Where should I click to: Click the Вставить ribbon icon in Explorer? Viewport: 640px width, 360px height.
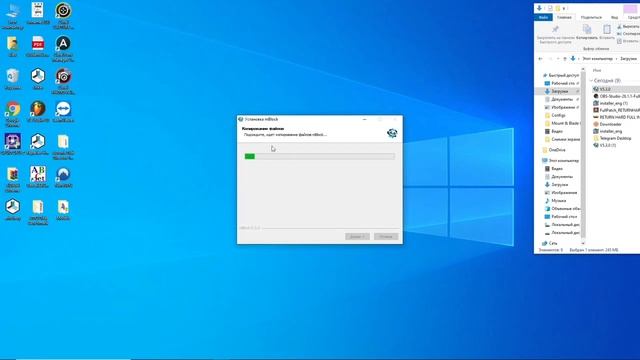607,29
